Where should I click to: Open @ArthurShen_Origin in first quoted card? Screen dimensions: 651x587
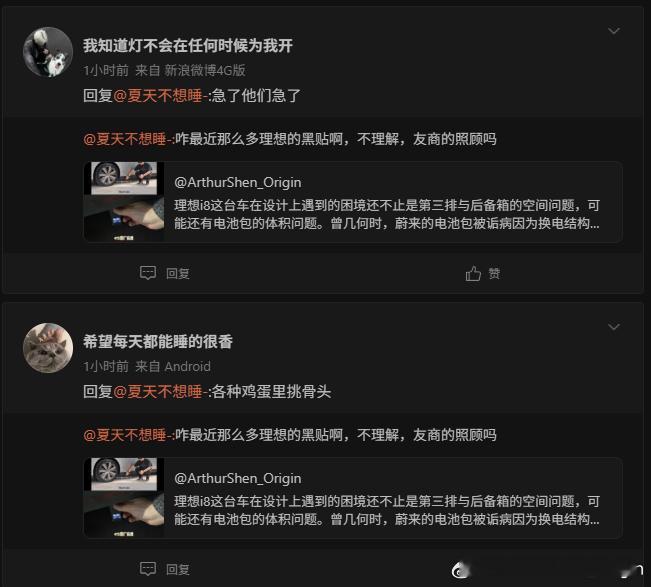click(237, 182)
